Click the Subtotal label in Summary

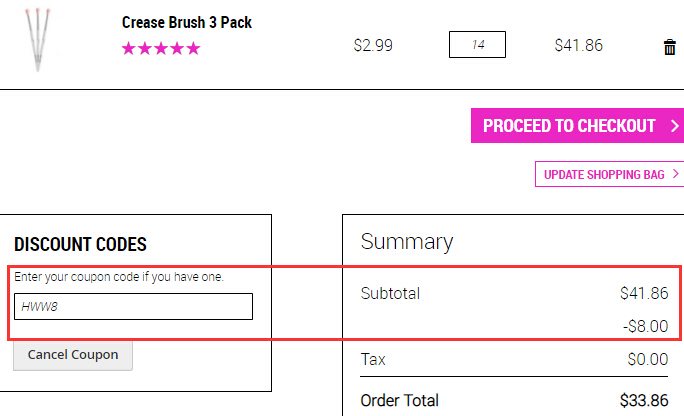click(390, 293)
